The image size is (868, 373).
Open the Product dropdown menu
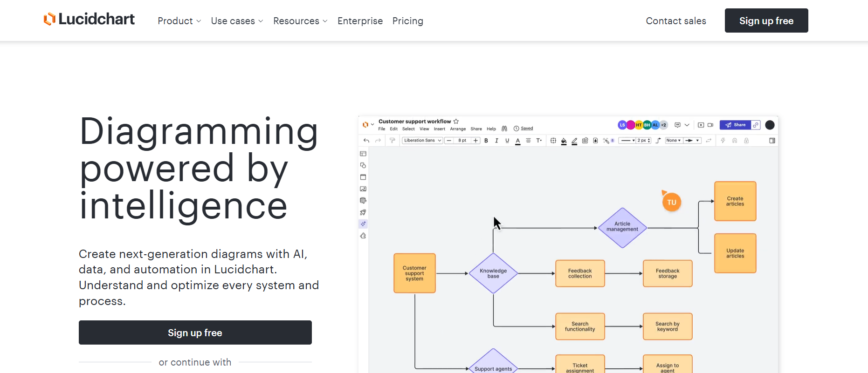pyautogui.click(x=179, y=21)
